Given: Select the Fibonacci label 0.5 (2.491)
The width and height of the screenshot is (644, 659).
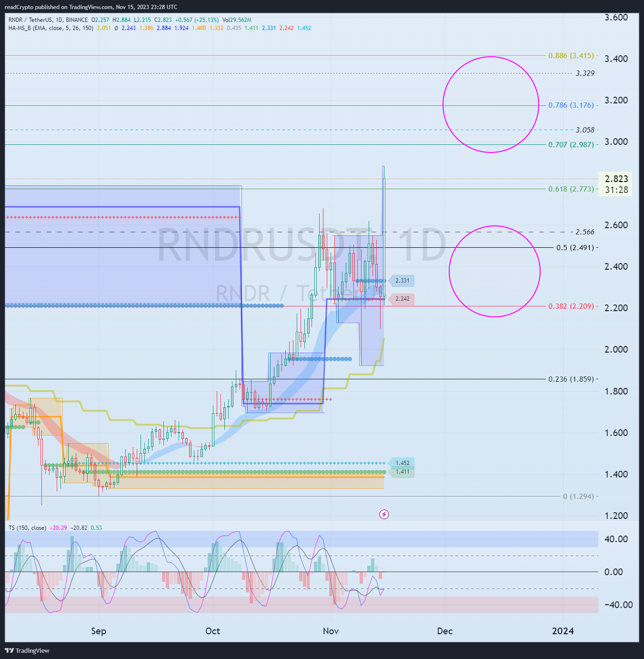Looking at the screenshot, I should tap(575, 248).
